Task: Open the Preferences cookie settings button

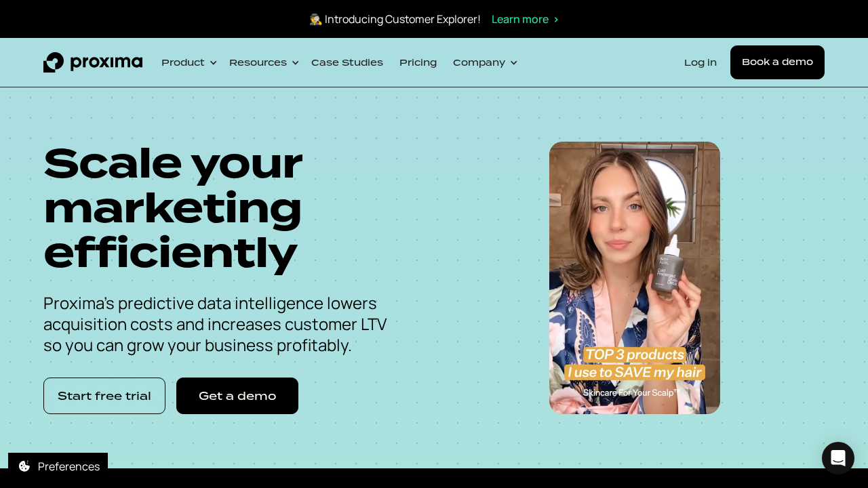Action: pyautogui.click(x=58, y=466)
